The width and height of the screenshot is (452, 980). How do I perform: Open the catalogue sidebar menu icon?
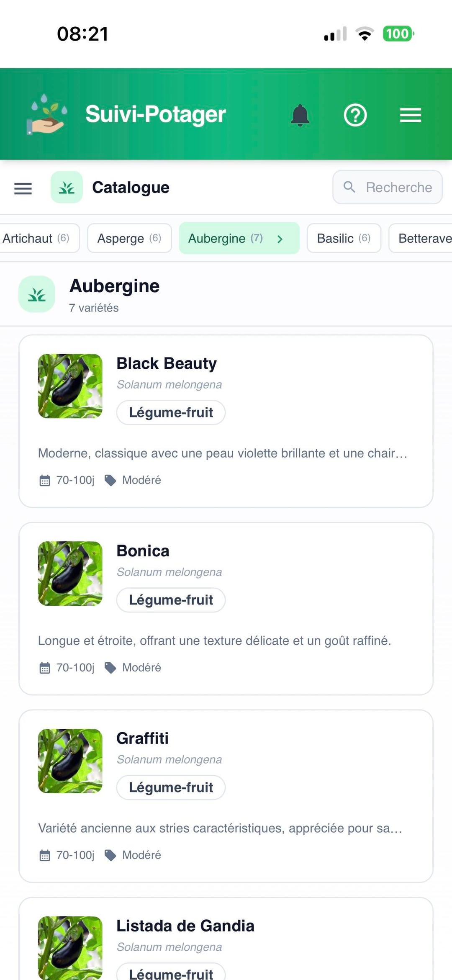point(23,188)
